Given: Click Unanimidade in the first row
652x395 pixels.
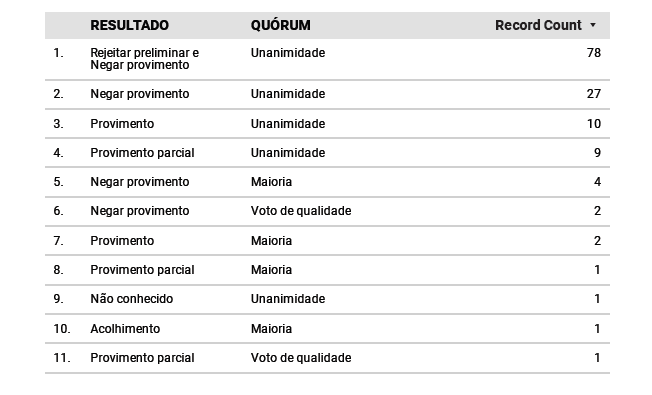Looking at the screenshot, I should pyautogui.click(x=288, y=53).
